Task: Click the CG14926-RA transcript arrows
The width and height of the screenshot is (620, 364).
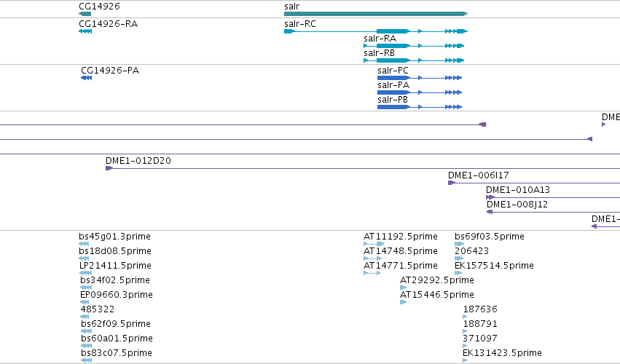Action: click(85, 31)
